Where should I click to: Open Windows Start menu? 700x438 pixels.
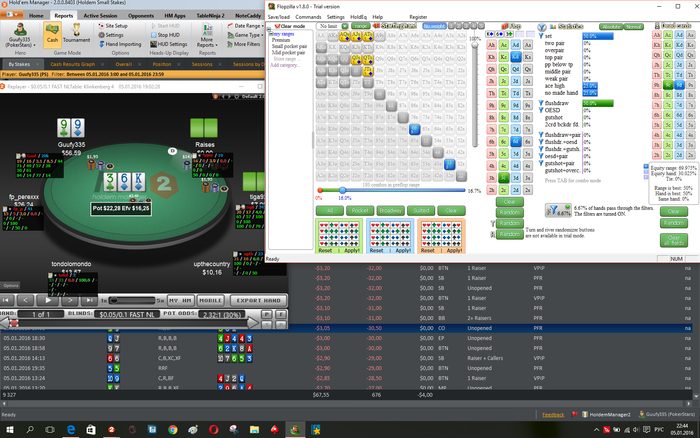(x=9, y=430)
